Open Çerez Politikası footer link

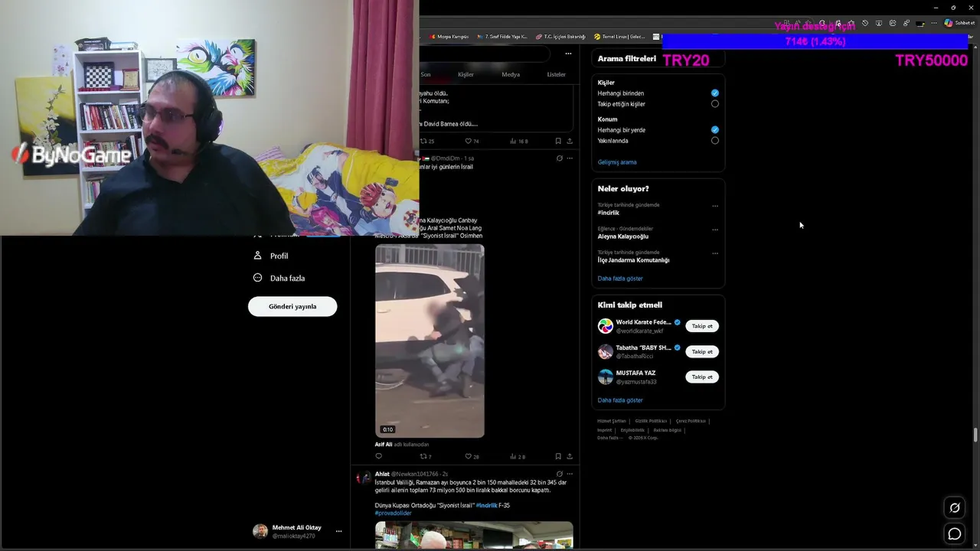pos(691,421)
